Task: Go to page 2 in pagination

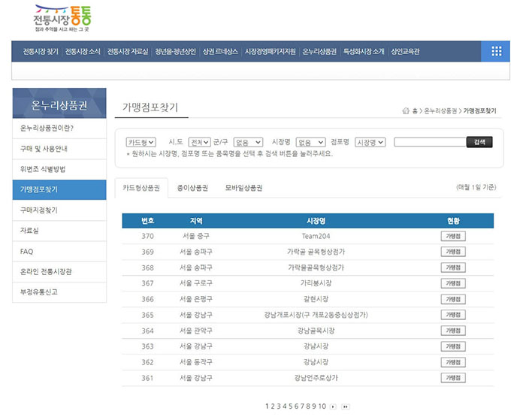Action: coord(273,406)
